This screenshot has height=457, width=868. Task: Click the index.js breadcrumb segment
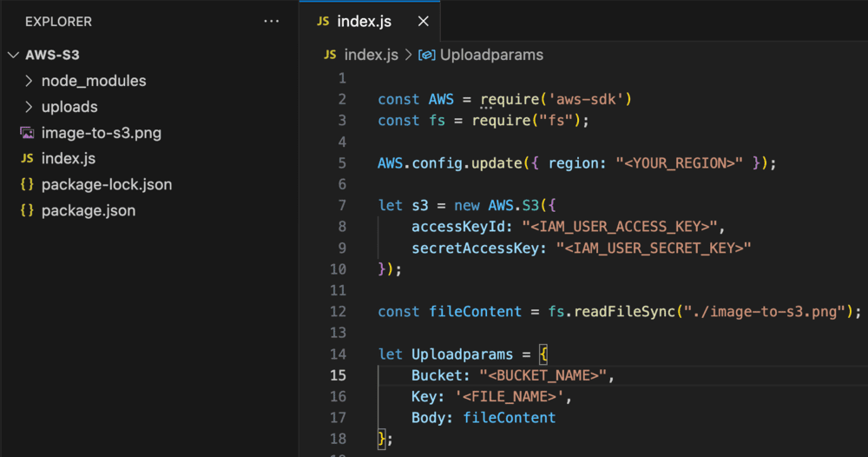tap(371, 55)
